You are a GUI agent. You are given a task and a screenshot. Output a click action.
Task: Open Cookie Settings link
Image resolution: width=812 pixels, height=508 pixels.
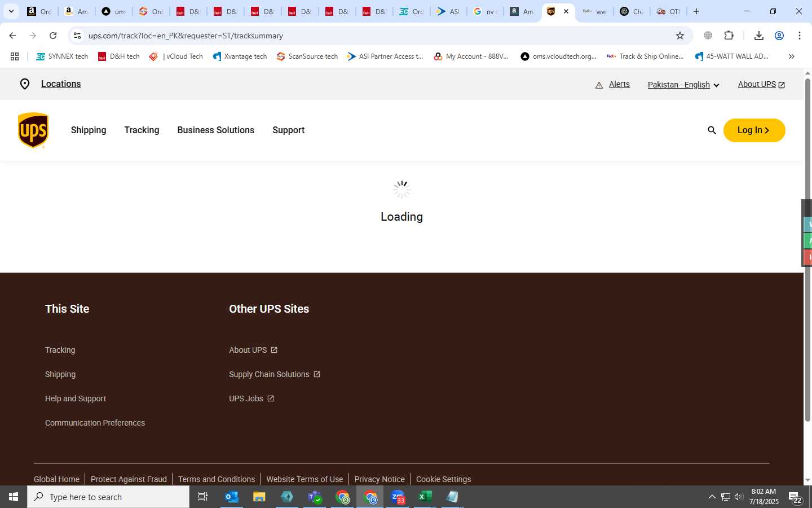443,479
